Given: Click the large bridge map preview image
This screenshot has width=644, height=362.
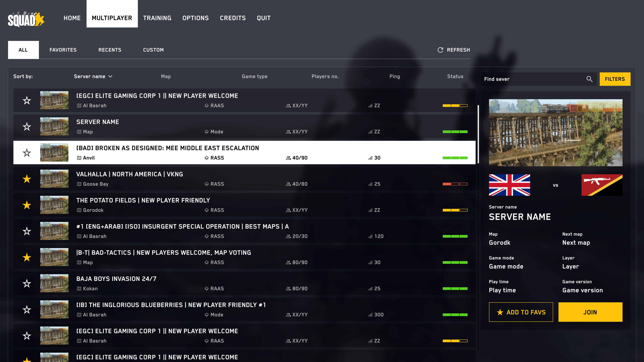Looking at the screenshot, I should (556, 133).
